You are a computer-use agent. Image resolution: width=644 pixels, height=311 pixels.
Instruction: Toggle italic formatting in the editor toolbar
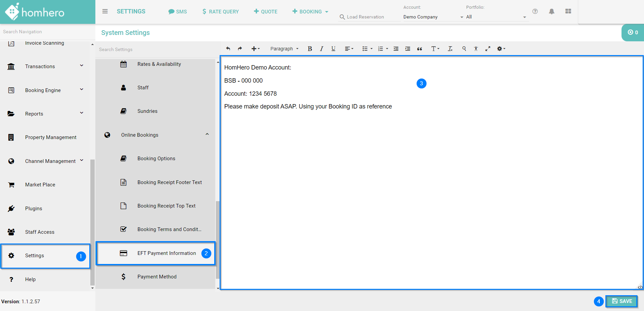pos(321,49)
